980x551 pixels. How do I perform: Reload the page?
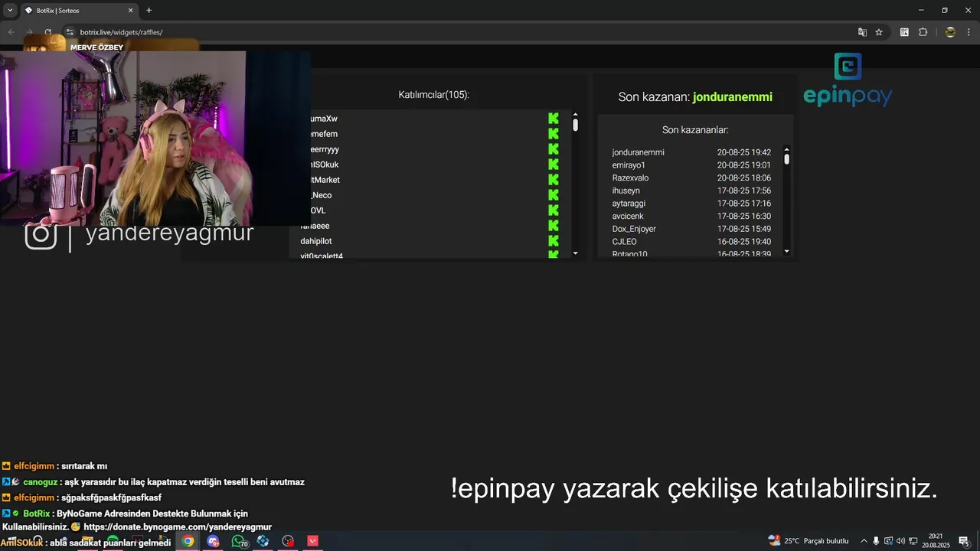pyautogui.click(x=47, y=32)
